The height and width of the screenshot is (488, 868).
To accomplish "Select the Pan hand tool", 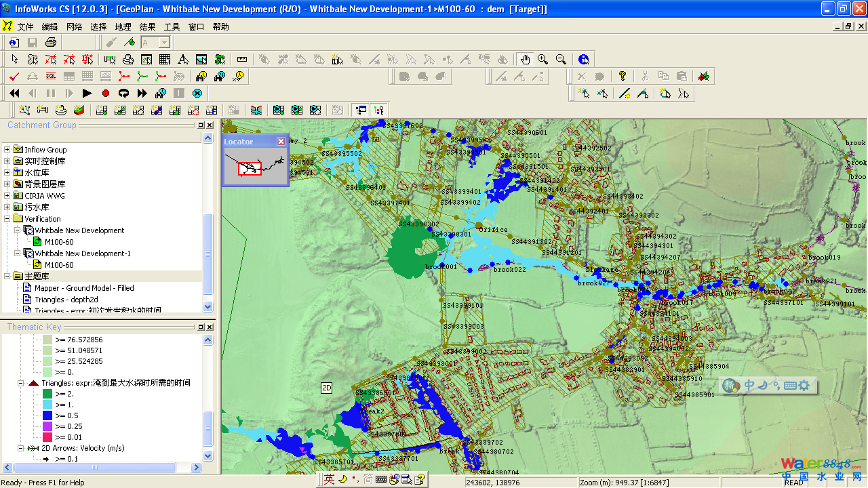I will [525, 60].
